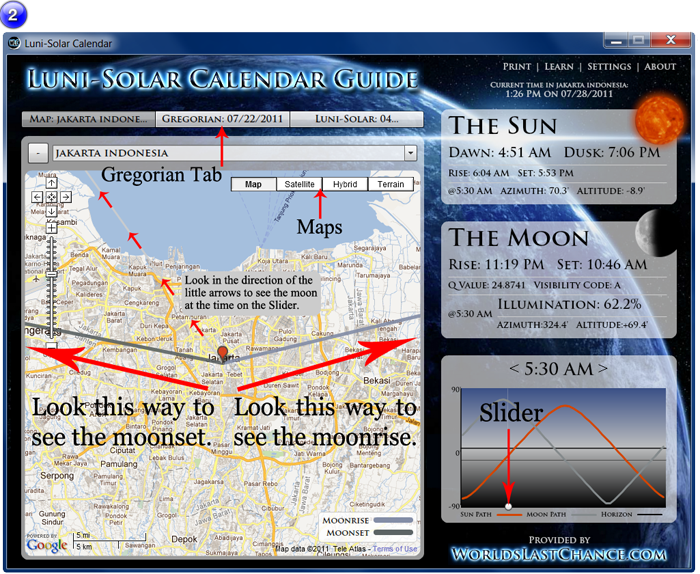Switch to the Map: Jakarta Indone... tab
The image size is (700, 574).
coord(88,119)
